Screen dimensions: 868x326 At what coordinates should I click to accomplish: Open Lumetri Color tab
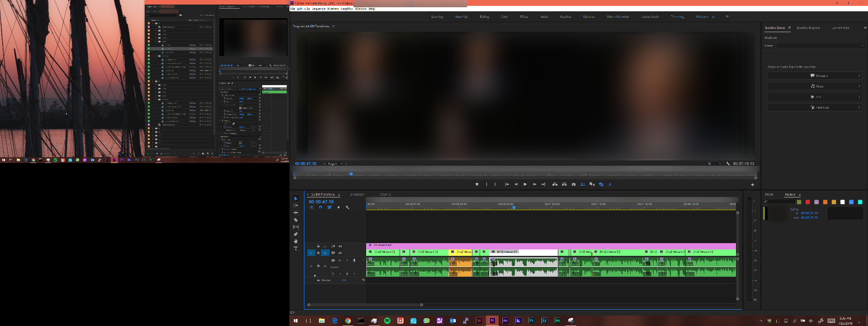[x=840, y=28]
